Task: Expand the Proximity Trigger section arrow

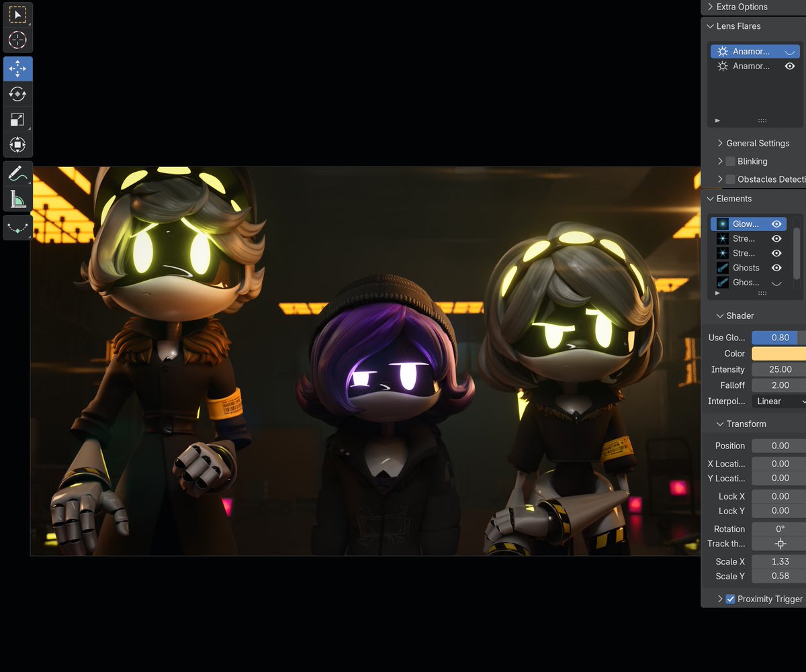Action: [721, 599]
